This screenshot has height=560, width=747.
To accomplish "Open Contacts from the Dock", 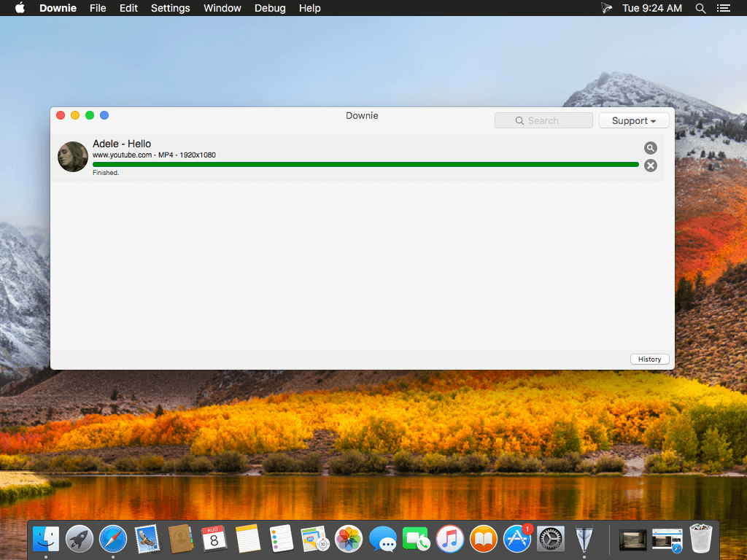I will 181,539.
